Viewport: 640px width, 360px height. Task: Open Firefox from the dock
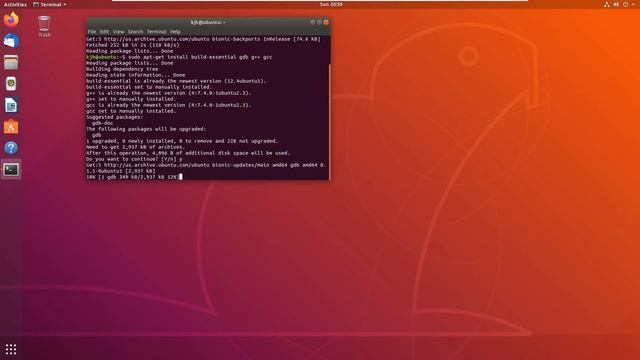click(11, 19)
